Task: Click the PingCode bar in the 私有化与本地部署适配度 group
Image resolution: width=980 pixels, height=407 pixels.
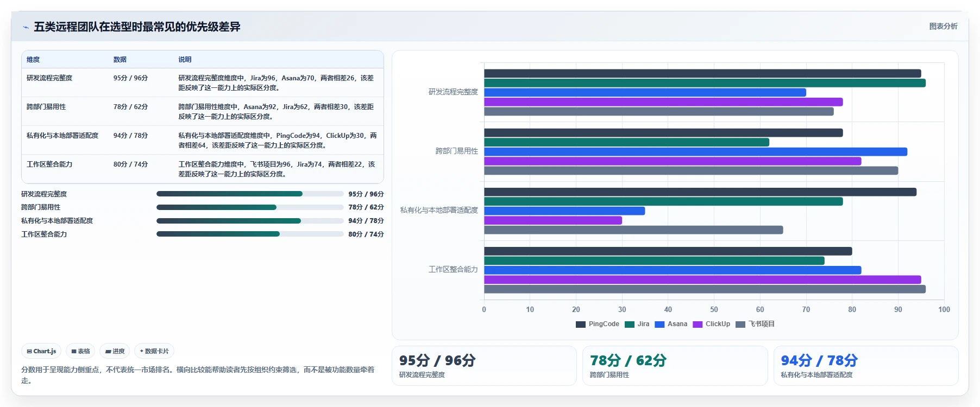Action: pyautogui.click(x=700, y=192)
